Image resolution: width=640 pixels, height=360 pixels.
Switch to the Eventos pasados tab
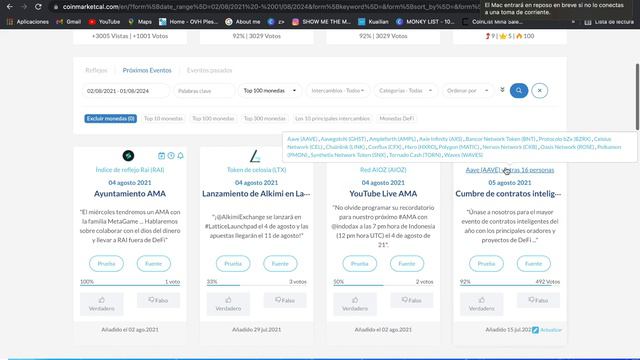click(209, 70)
